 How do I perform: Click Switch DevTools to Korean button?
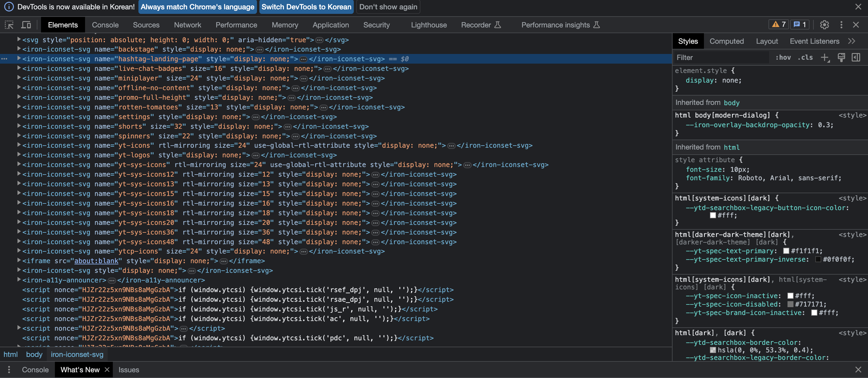(306, 7)
